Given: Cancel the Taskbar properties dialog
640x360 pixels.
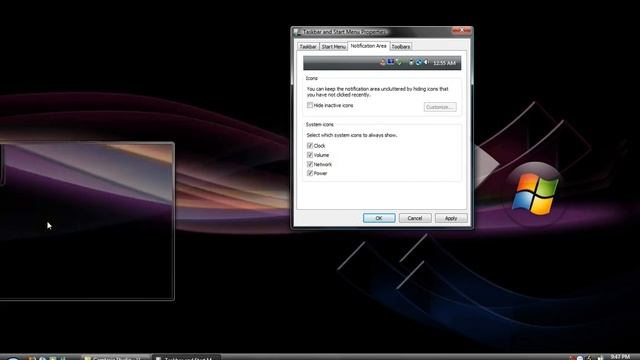Looking at the screenshot, I should (415, 218).
